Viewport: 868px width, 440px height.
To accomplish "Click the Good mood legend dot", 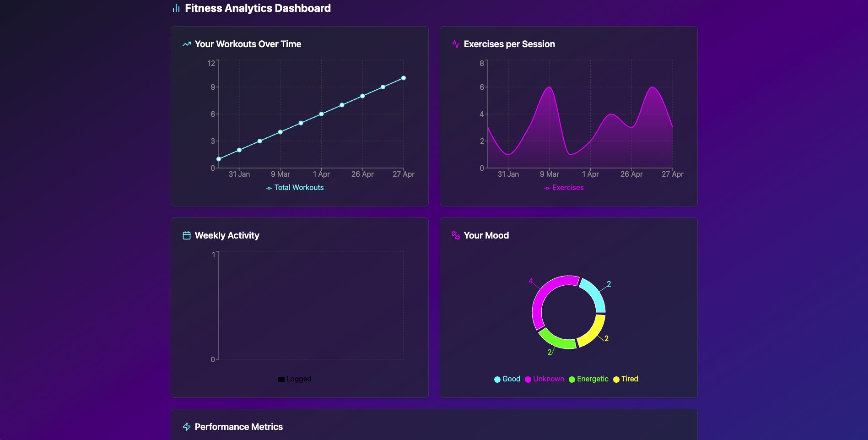I will [x=497, y=380].
